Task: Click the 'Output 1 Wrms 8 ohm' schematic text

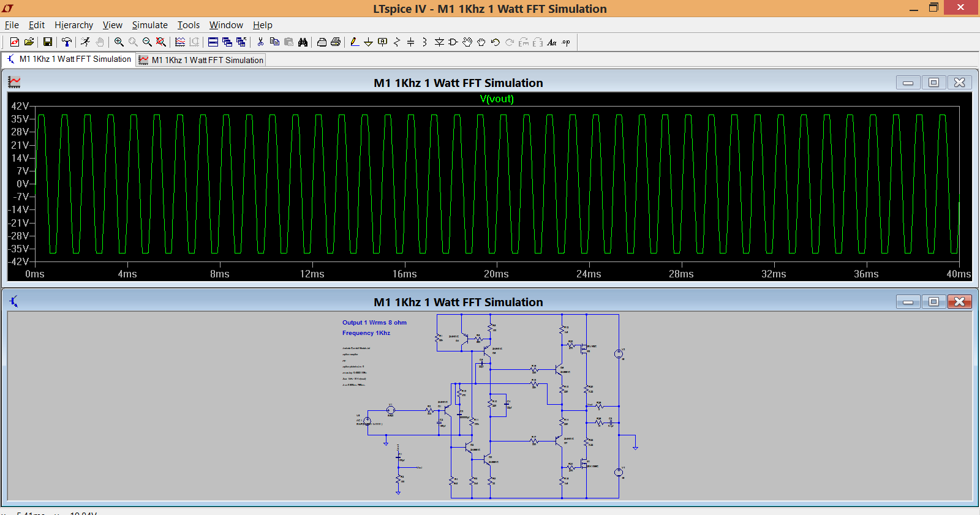Action: (374, 323)
